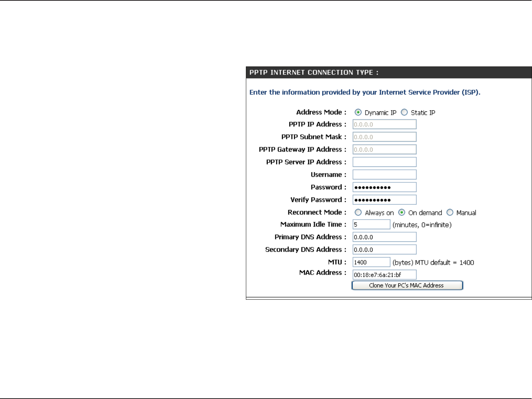Click the Verify Password field
This screenshot has width=532, height=399.
pyautogui.click(x=384, y=200)
